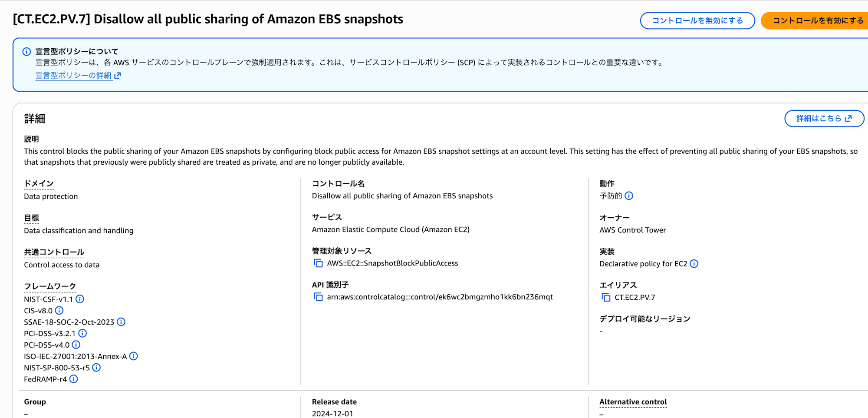Copy the AWS::EC2::SnapshotBlockPublicAccess resource name
This screenshot has height=418, width=868.
[x=319, y=263]
